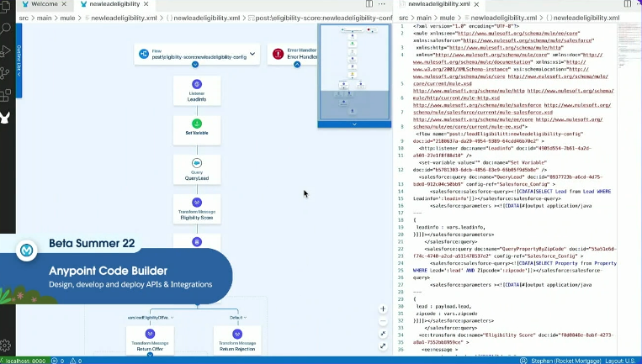Click the red Error Handler icon
The width and height of the screenshot is (642, 364).
tap(278, 54)
